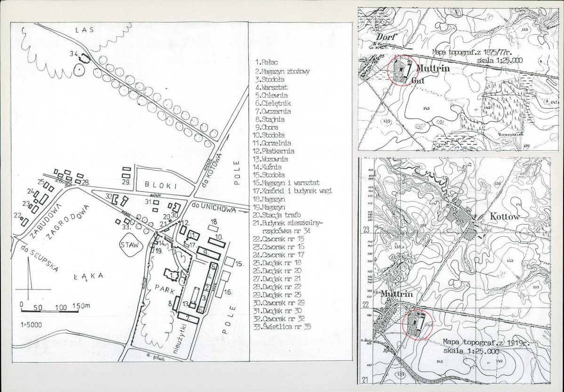Click the Dorf label on upper map

click(x=386, y=37)
